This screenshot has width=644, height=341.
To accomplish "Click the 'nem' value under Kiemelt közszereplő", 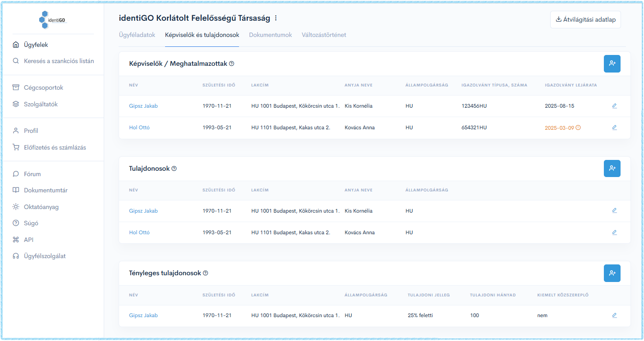I will click(542, 315).
